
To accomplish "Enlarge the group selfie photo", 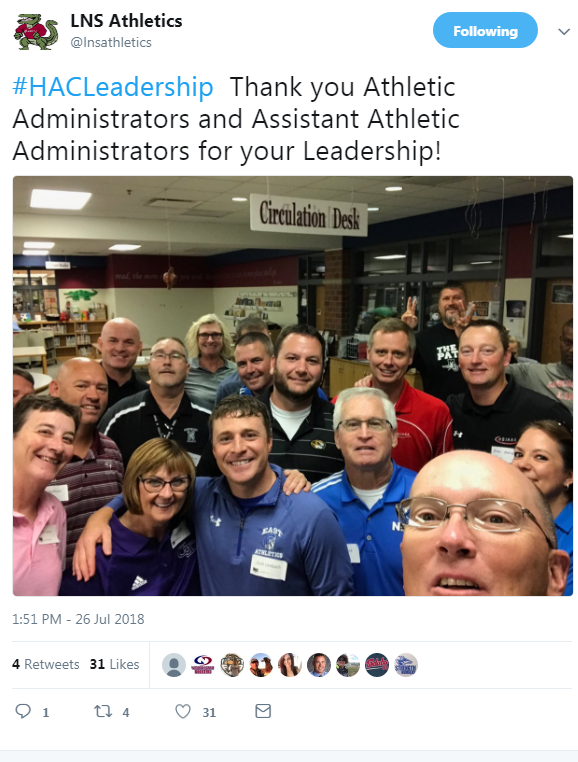I will (293, 386).
